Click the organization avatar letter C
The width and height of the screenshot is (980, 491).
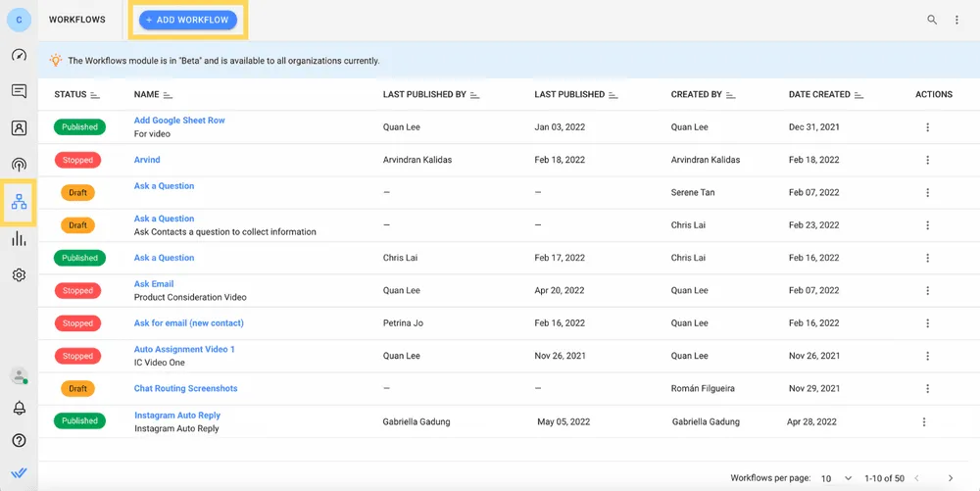19,20
